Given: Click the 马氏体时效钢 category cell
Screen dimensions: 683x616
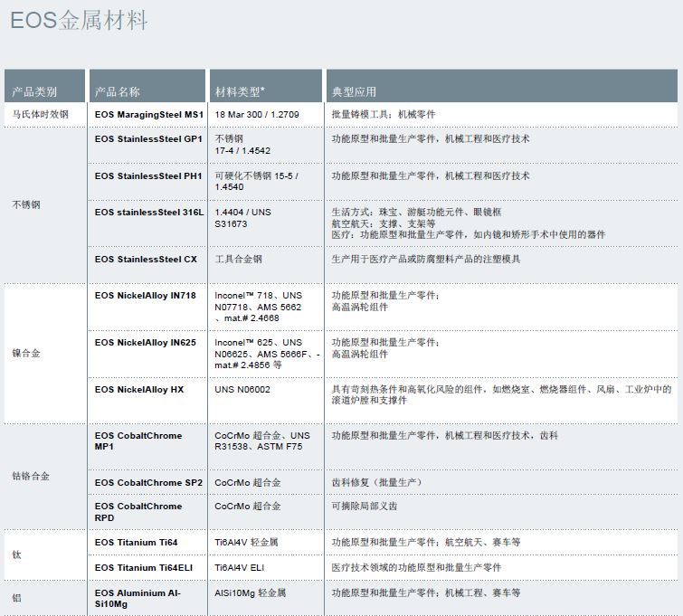Looking at the screenshot, I should pyautogui.click(x=40, y=115).
